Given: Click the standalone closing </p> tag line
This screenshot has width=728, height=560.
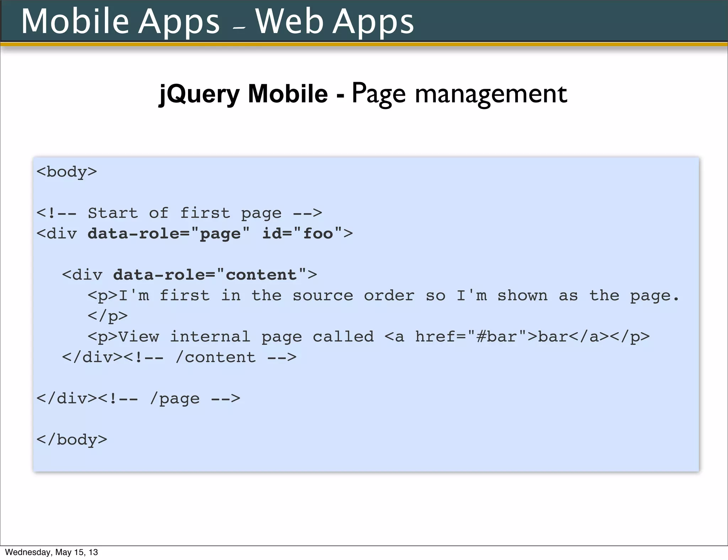Looking at the screenshot, I should pyautogui.click(x=107, y=316).
